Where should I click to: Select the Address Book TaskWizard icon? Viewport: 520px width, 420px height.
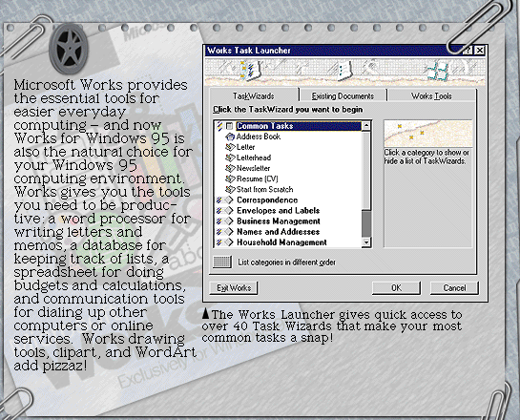click(x=230, y=136)
